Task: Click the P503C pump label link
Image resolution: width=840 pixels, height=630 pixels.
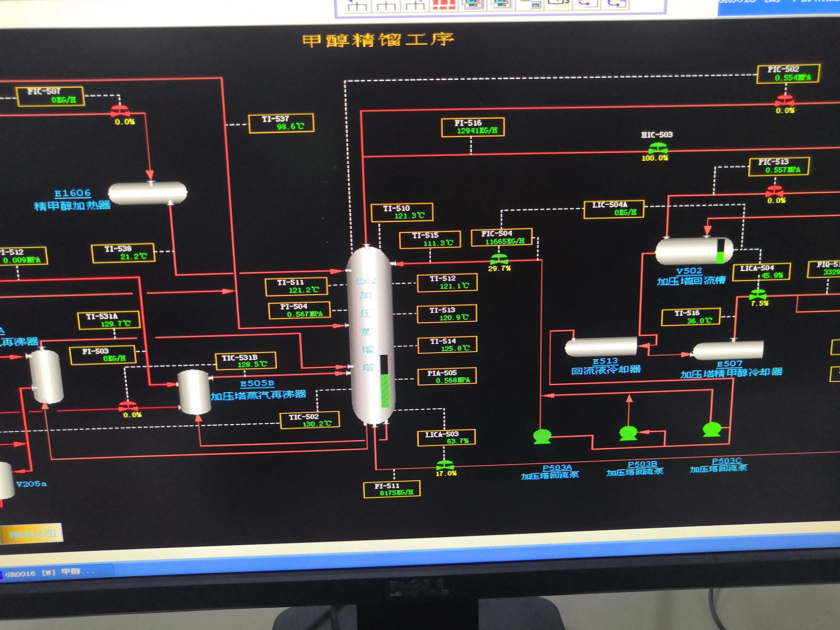Action: click(726, 461)
